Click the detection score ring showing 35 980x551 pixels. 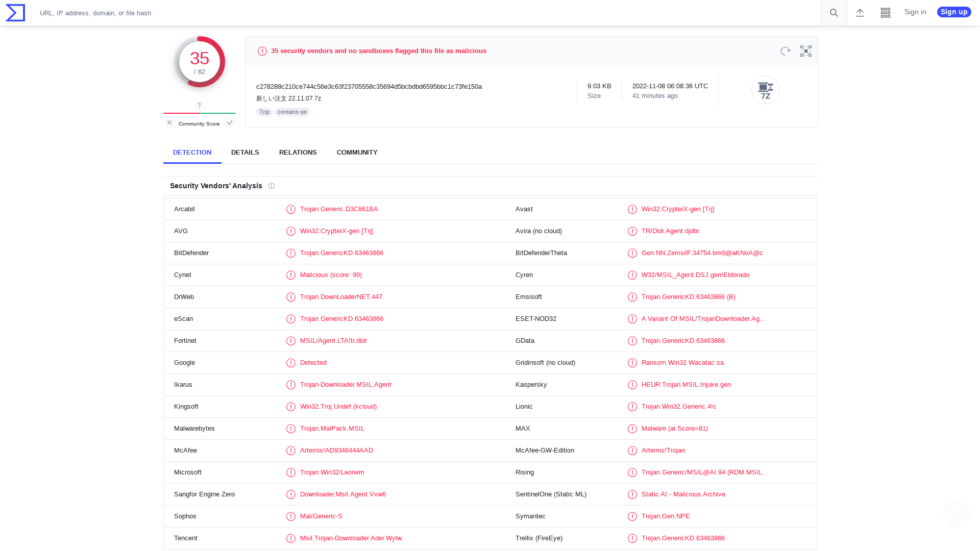[x=199, y=61]
